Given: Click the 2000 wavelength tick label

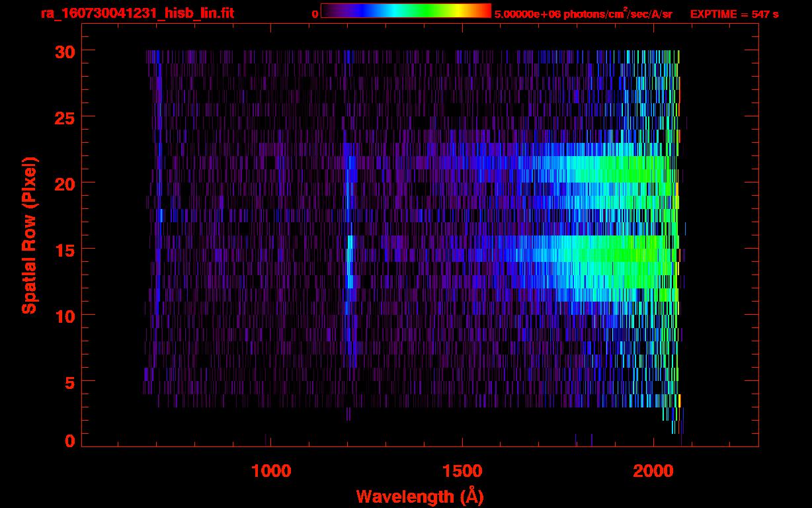Looking at the screenshot, I should [653, 471].
